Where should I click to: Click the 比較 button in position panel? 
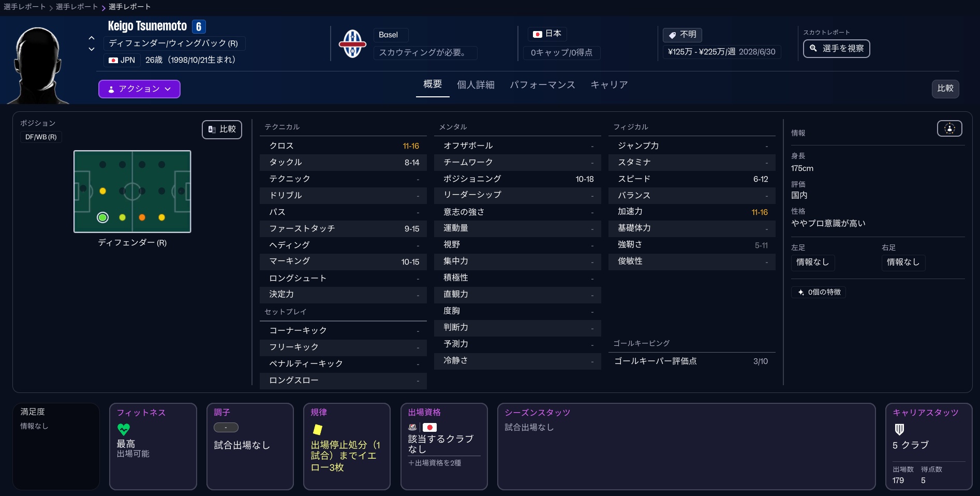click(222, 129)
